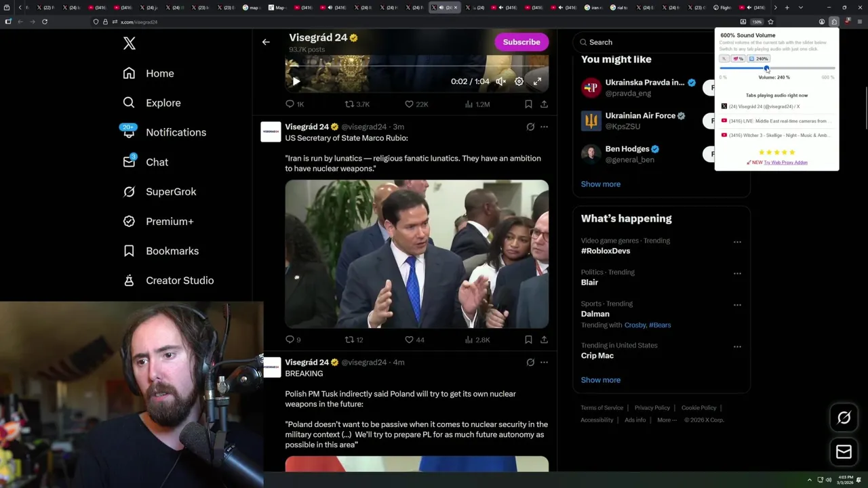
Task: Open more options on Marco Rubio post
Action: (544, 127)
